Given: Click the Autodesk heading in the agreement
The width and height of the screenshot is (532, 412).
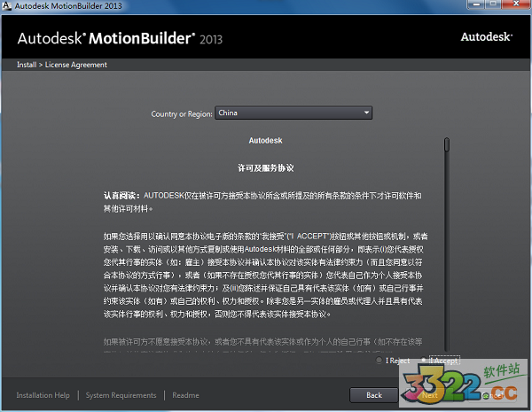Looking at the screenshot, I should 266,140.
